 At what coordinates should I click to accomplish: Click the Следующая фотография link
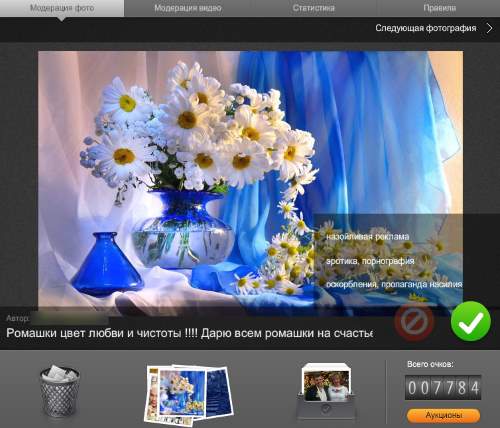pos(426,28)
